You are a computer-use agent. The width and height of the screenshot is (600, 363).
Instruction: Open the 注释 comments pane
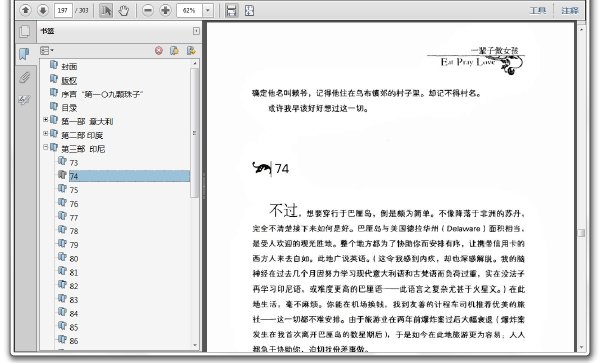(x=570, y=10)
